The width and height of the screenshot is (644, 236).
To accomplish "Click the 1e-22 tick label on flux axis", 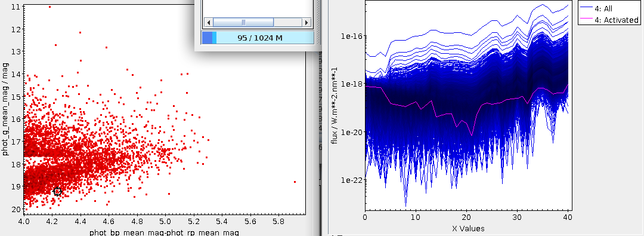I will [x=351, y=180].
